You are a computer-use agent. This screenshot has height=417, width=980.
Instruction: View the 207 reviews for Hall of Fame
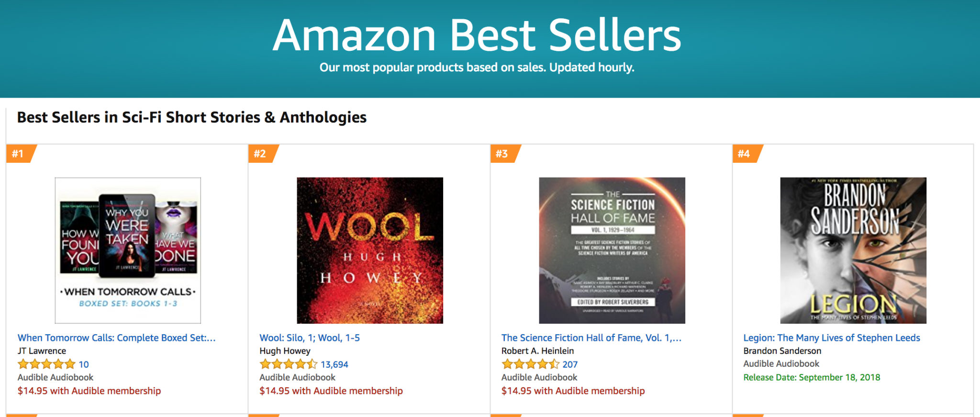570,365
